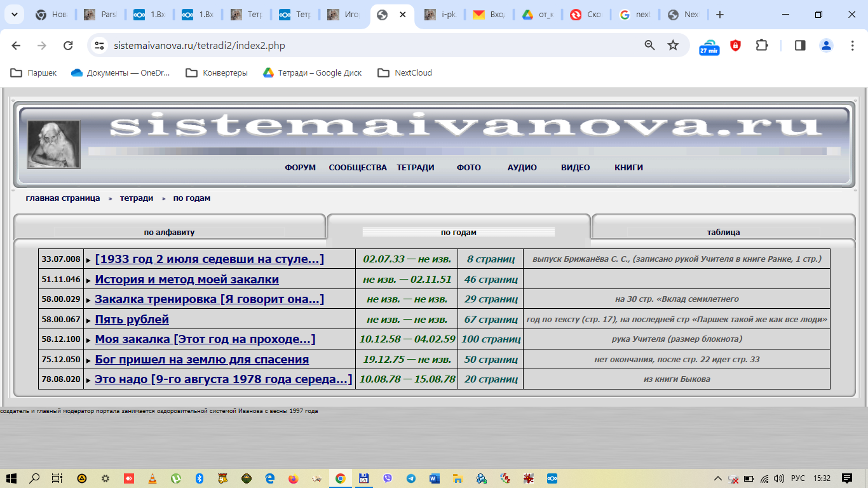Viewport: 868px width, 488px height.
Task: Reload the page with the refresh icon
Action: coord(68,46)
